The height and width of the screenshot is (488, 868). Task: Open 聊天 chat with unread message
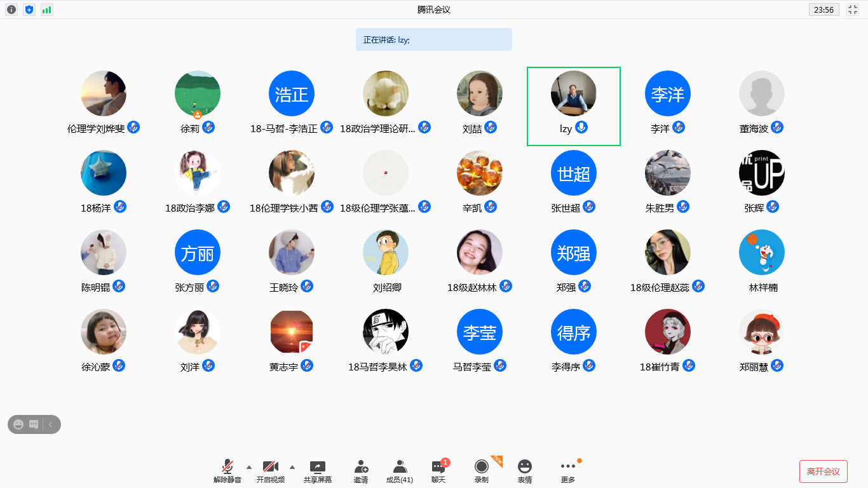point(438,471)
